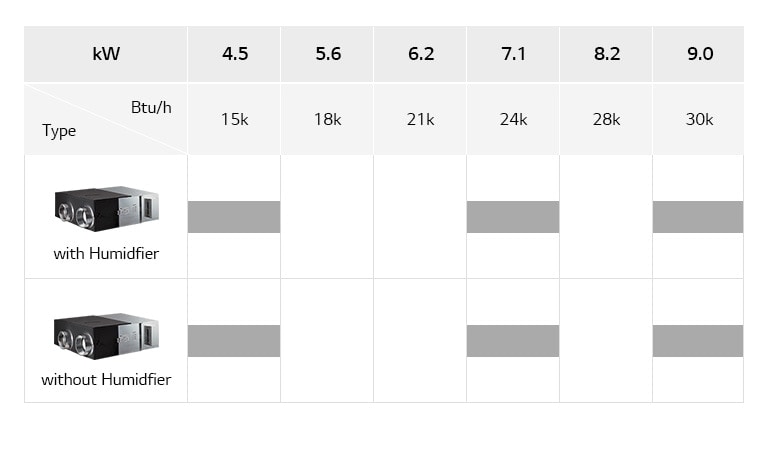Select the 21k Btu/h cell

click(421, 119)
